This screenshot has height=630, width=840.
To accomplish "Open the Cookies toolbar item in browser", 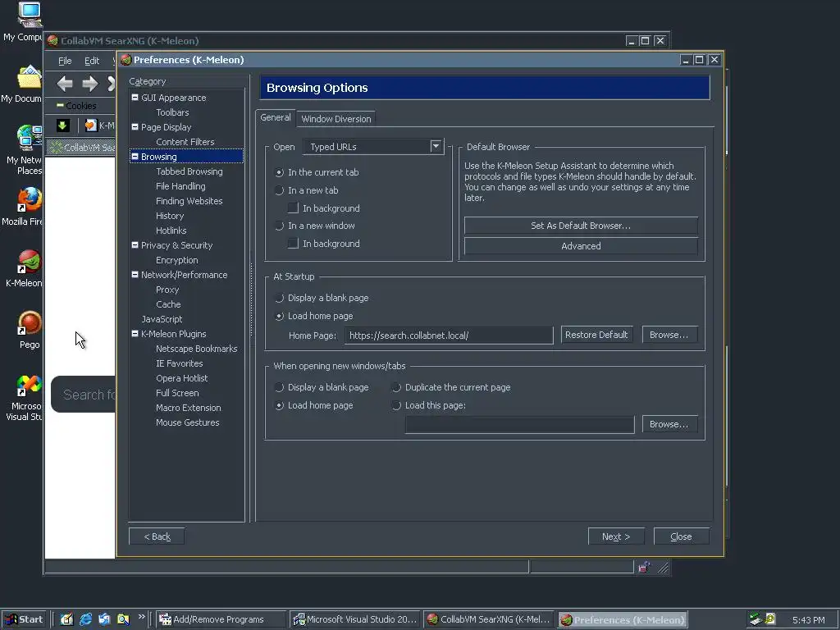I will (77, 106).
